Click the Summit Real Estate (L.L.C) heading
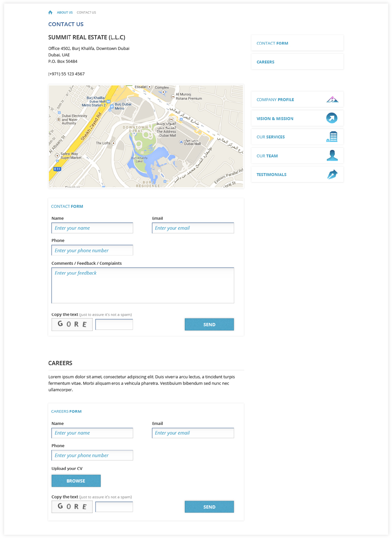The width and height of the screenshot is (392, 538). [87, 37]
